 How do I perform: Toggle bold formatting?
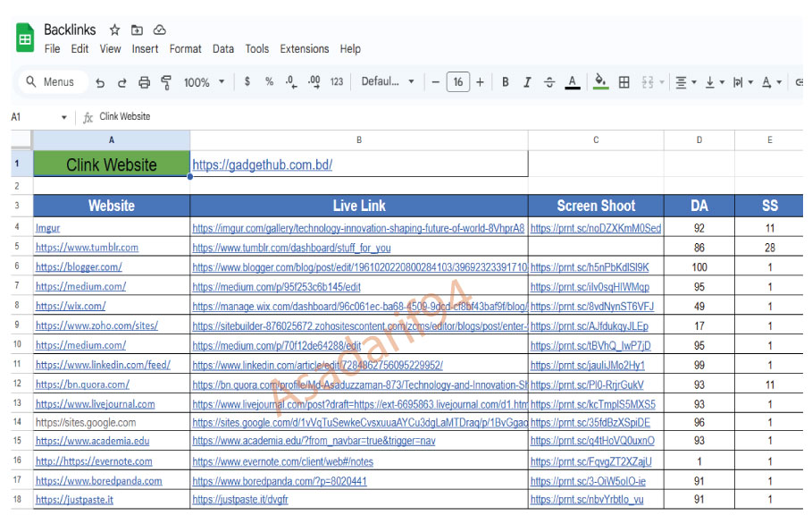pyautogui.click(x=506, y=80)
